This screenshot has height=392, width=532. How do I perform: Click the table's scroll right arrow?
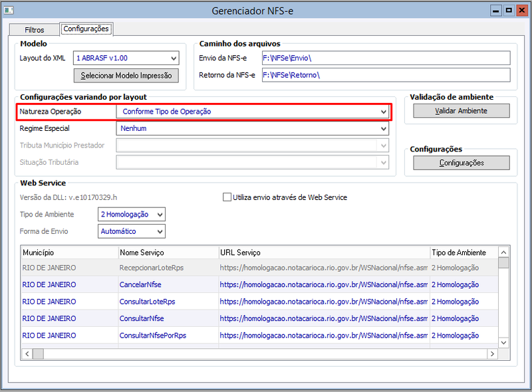click(x=492, y=354)
